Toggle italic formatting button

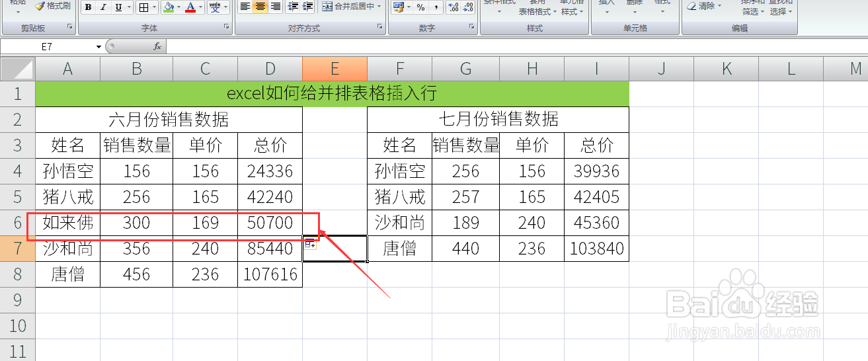103,7
